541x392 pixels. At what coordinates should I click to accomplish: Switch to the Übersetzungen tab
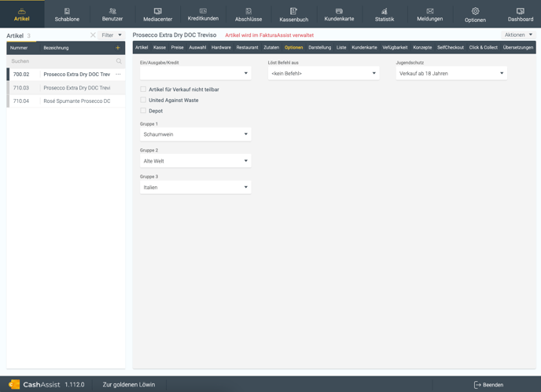pos(517,48)
